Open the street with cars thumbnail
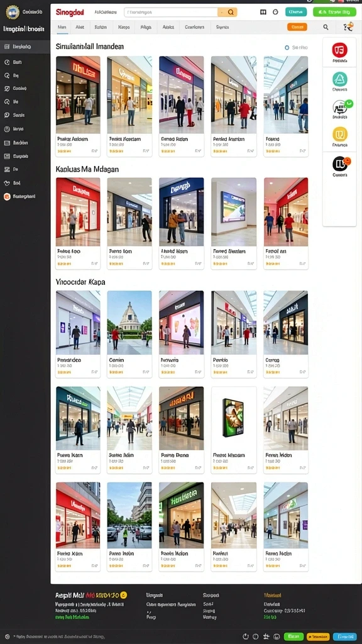Image resolution: width=362 pixels, height=644 pixels. pyautogui.click(x=129, y=515)
